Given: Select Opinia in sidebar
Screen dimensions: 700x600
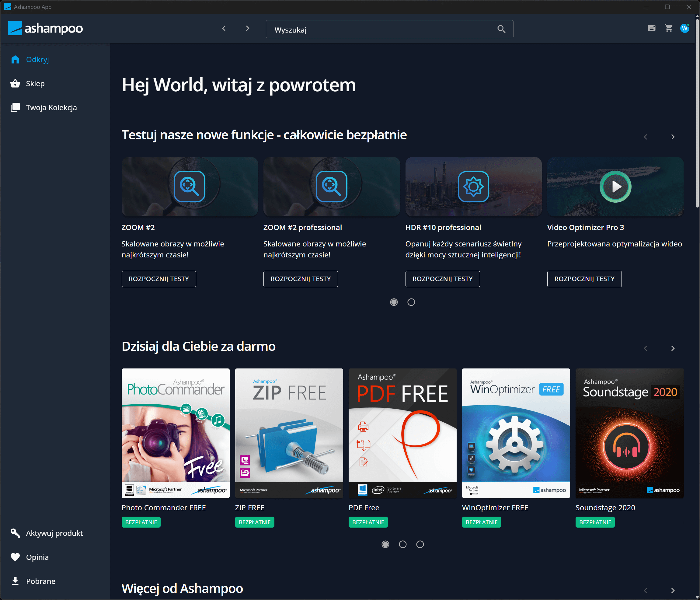Looking at the screenshot, I should 55,557.
